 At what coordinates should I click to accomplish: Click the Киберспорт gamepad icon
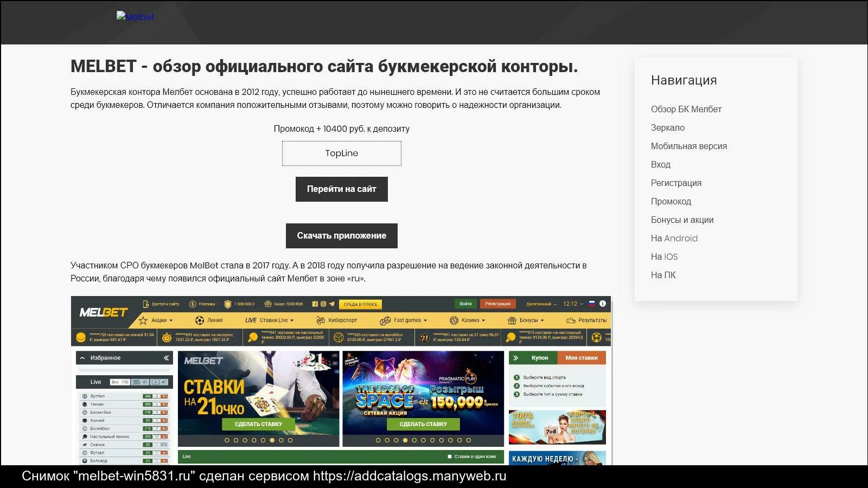[320, 320]
